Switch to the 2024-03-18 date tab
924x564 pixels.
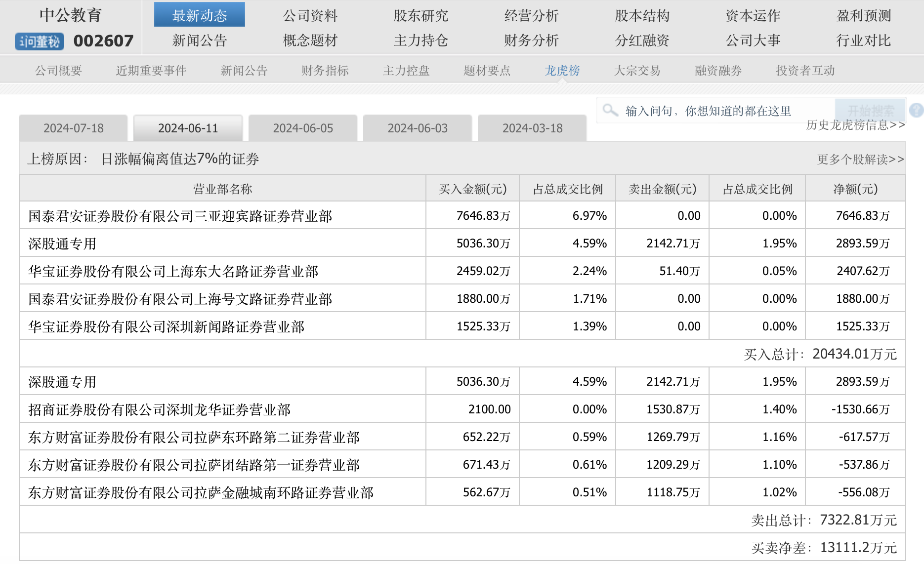(532, 128)
